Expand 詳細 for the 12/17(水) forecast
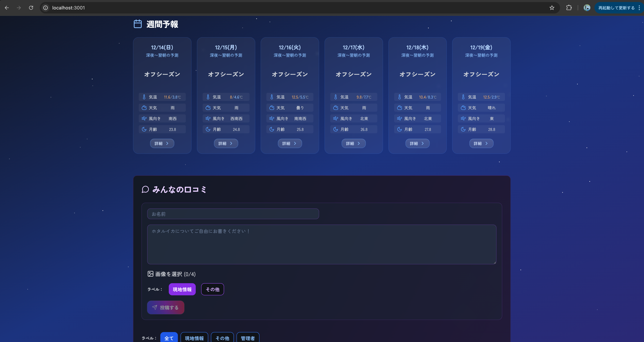 (353, 143)
